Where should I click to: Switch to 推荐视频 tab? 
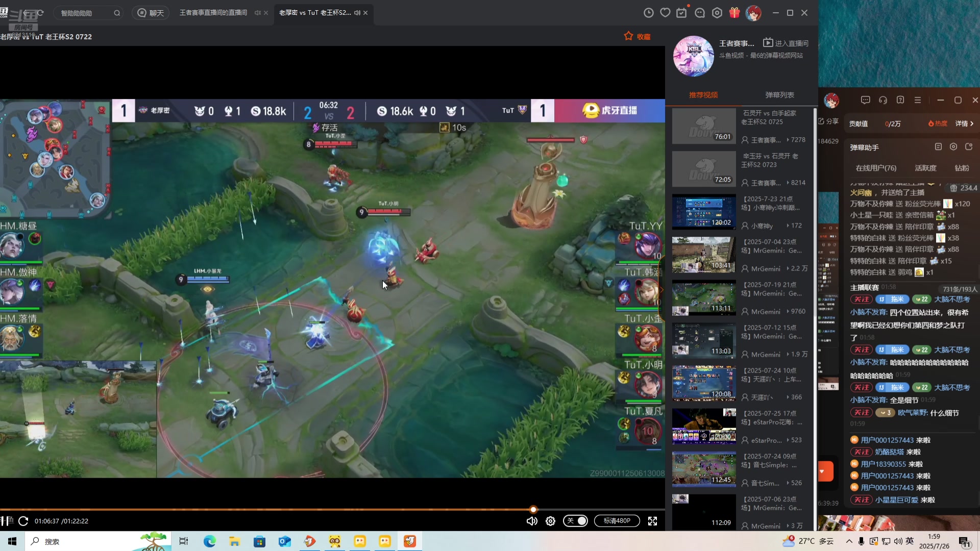(x=703, y=95)
